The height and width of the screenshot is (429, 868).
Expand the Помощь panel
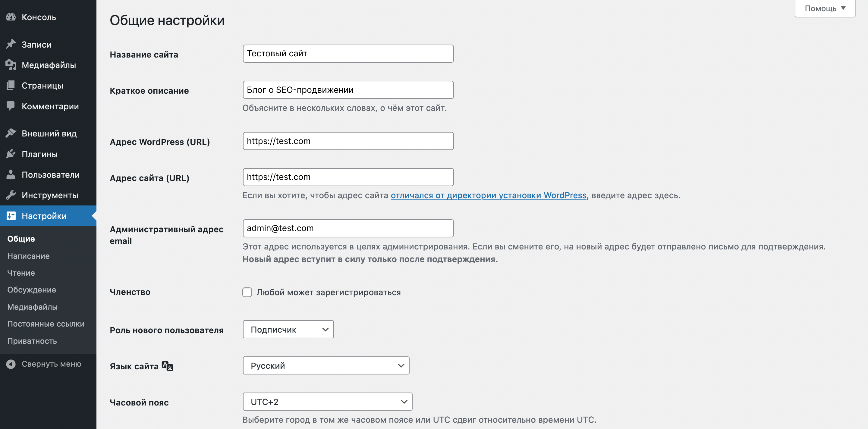[x=825, y=8]
